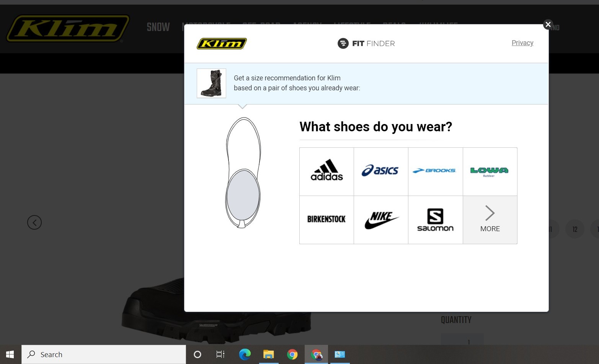Close the Fit Finder dialog
599x364 pixels.
tap(548, 24)
